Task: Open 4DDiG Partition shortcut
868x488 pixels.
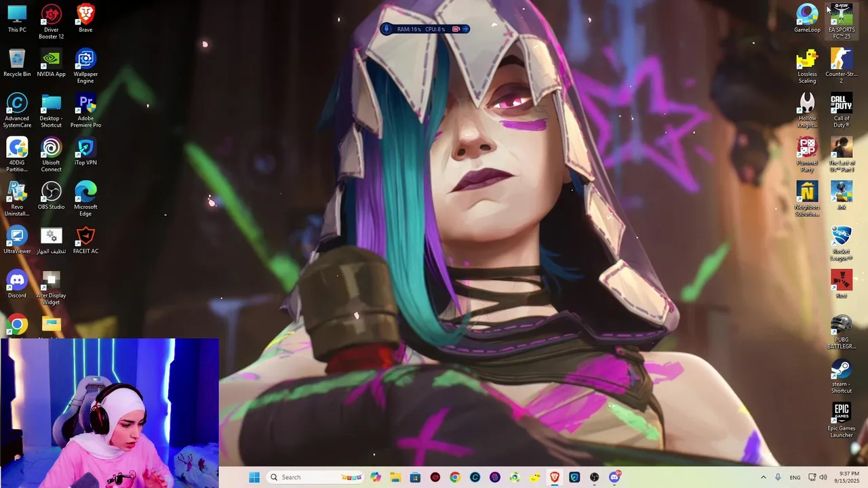Action: point(17,155)
